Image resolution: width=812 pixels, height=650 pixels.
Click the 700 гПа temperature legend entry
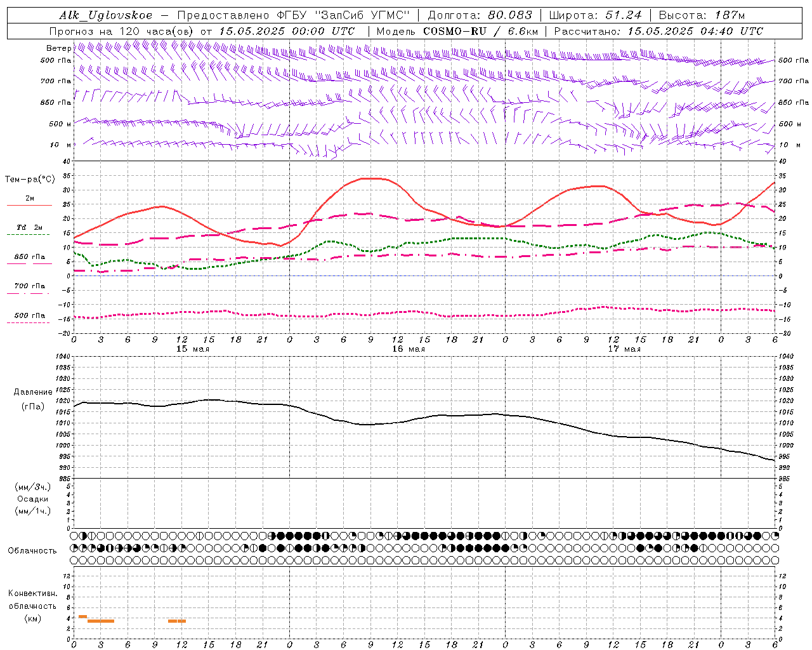point(30,286)
